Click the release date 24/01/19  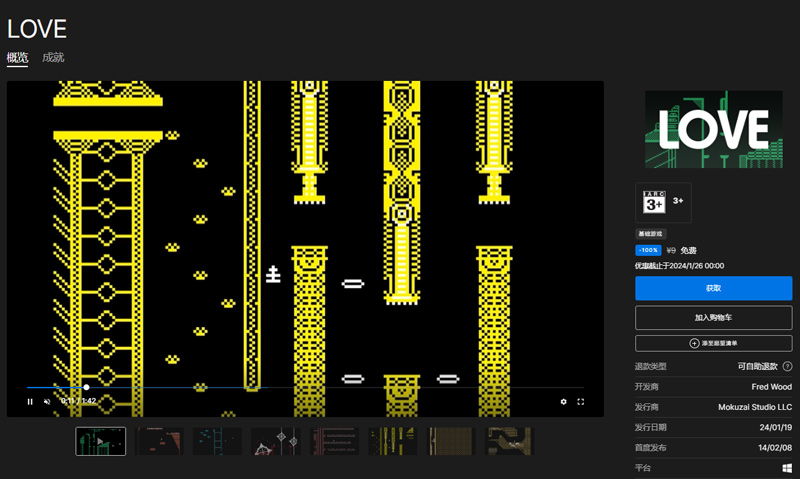point(776,427)
